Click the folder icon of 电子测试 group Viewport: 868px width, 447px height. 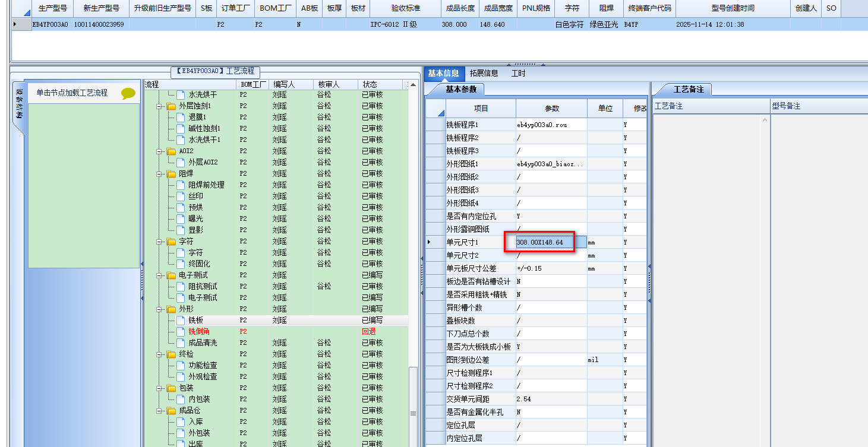[x=171, y=275]
